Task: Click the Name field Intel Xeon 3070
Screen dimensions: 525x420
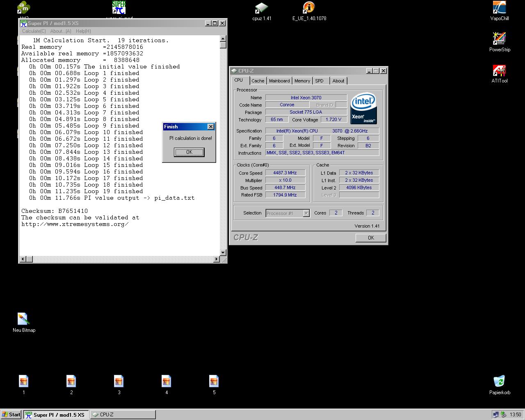Action: coord(306,98)
